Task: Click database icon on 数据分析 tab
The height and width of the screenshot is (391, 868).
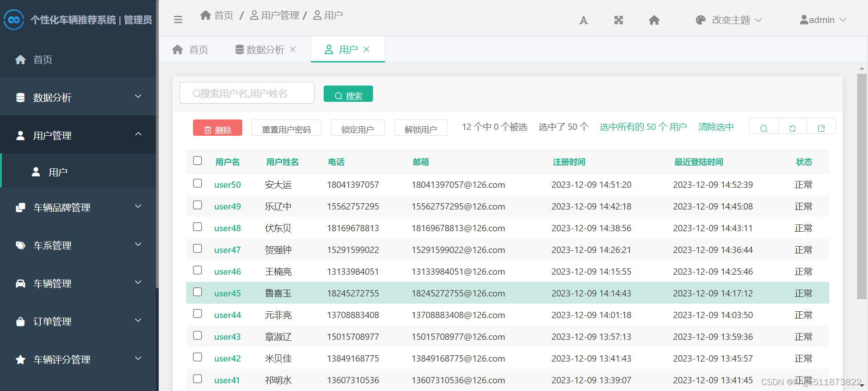Action: [x=240, y=49]
